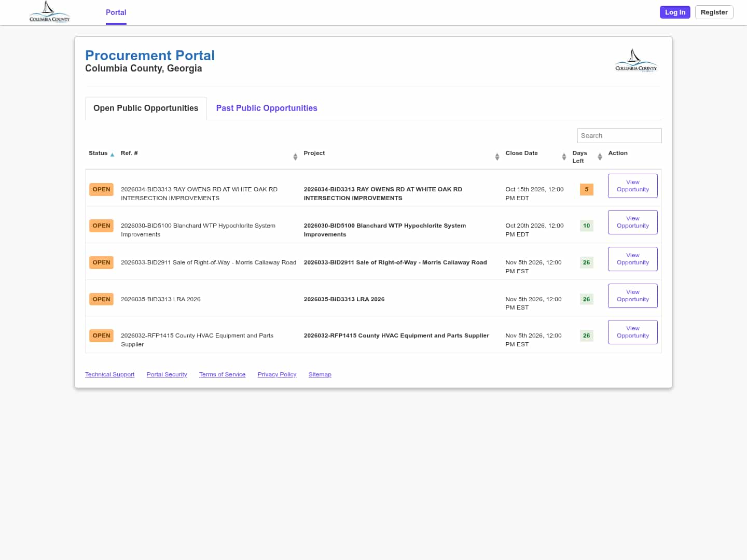Click bold project title '2026035-BID3313 LRA 2026'
The width and height of the screenshot is (747, 560).
[x=344, y=299]
